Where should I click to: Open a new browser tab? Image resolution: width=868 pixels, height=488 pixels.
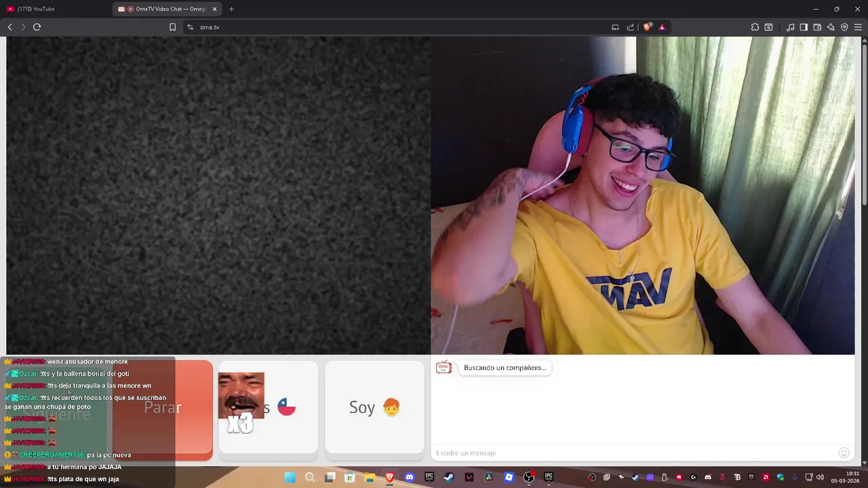pyautogui.click(x=231, y=9)
